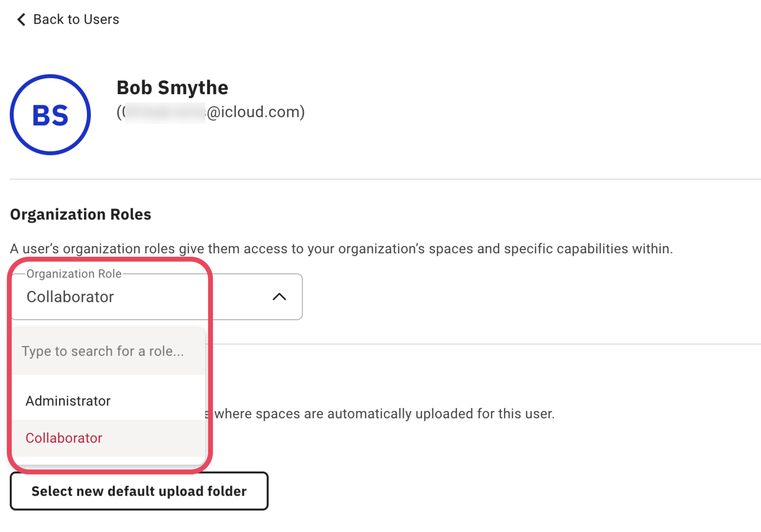Click the Back to Users link

coord(75,19)
